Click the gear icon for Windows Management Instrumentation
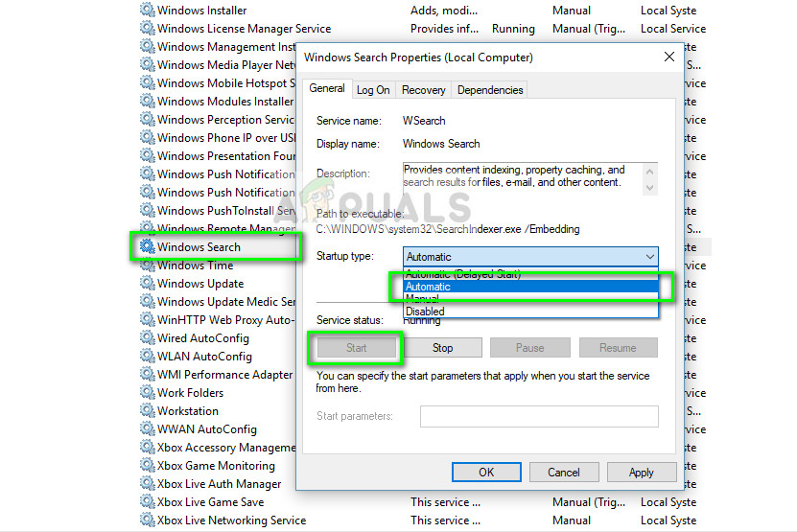This screenshot has height=532, width=797. pos(148,46)
